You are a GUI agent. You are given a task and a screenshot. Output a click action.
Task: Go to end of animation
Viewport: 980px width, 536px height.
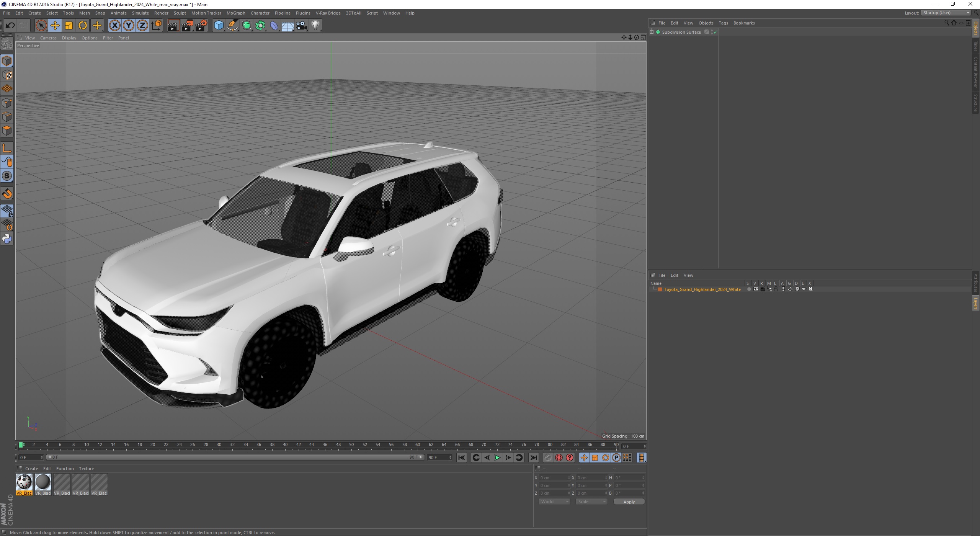533,458
